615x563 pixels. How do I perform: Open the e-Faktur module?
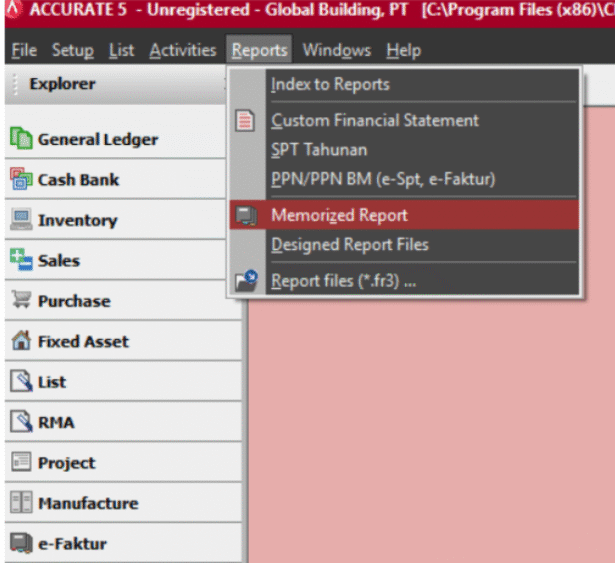click(x=124, y=543)
